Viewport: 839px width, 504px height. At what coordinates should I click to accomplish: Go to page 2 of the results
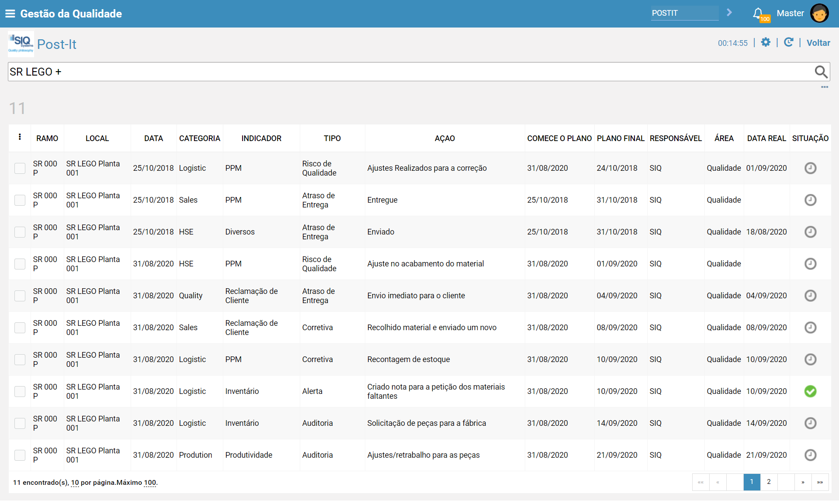pos(769,482)
